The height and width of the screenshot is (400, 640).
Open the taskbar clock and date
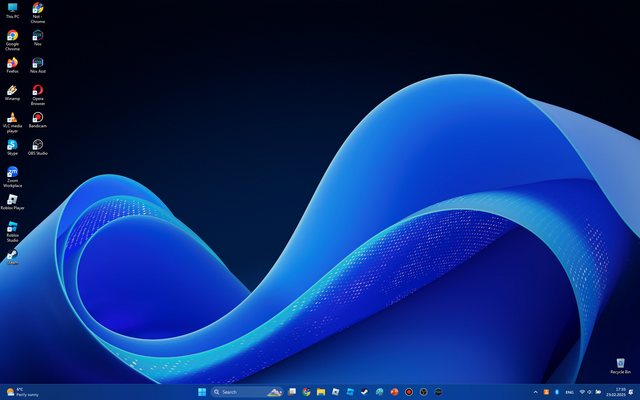tap(620, 392)
